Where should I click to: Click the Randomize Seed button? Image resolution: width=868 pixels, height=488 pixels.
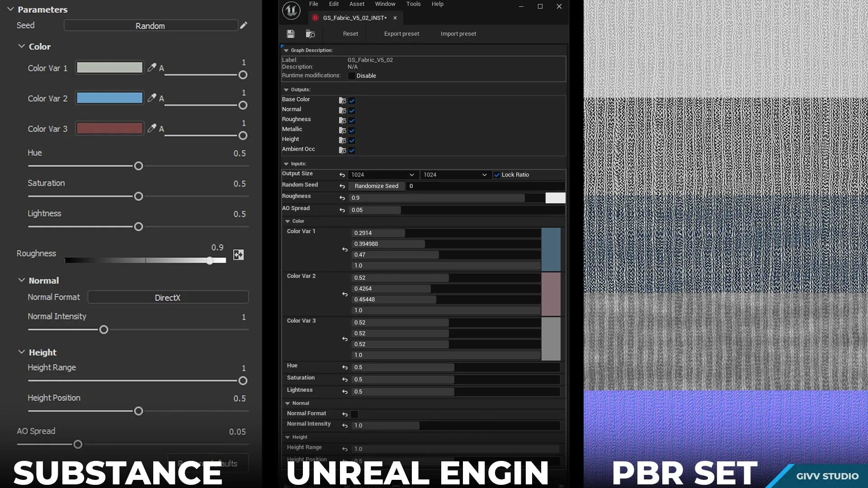click(x=376, y=186)
